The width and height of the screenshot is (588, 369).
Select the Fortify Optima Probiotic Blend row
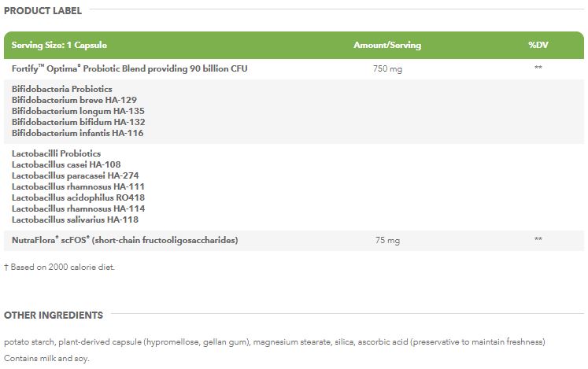pyautogui.click(x=130, y=68)
